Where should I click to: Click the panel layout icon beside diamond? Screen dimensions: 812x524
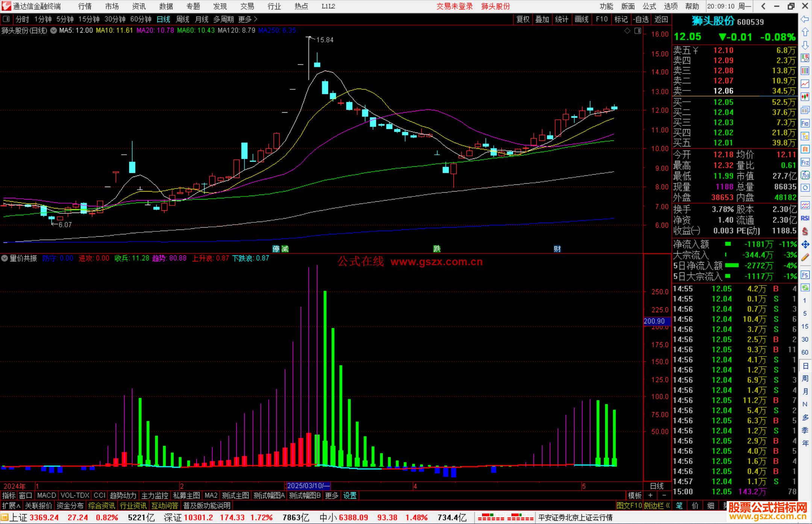tap(638, 31)
